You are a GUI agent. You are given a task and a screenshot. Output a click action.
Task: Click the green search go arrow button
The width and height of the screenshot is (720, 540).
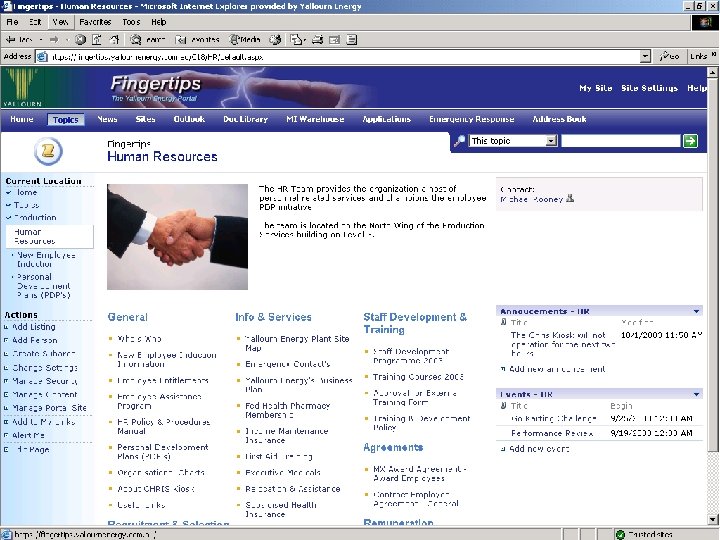tap(690, 141)
